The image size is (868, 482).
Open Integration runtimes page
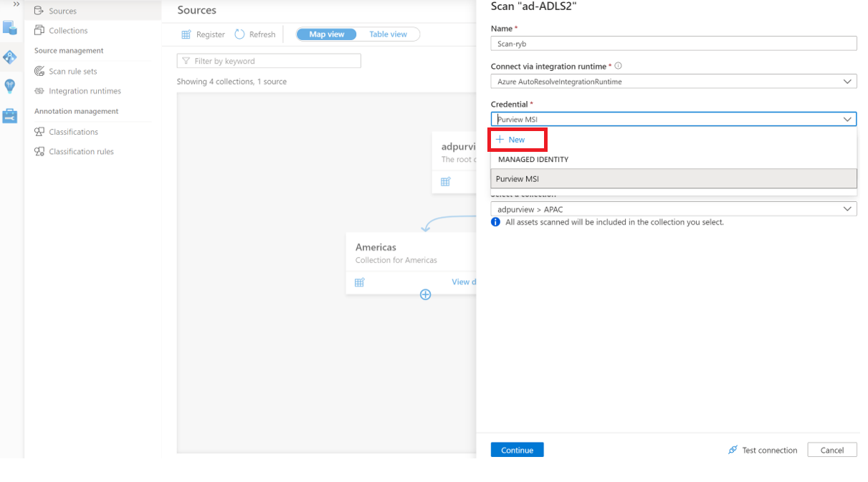tap(81, 91)
